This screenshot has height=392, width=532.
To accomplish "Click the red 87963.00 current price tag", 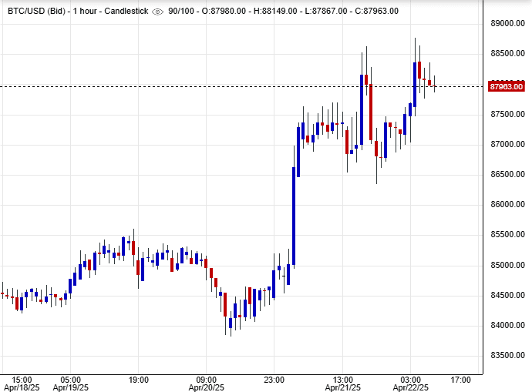I will pyautogui.click(x=507, y=86).
